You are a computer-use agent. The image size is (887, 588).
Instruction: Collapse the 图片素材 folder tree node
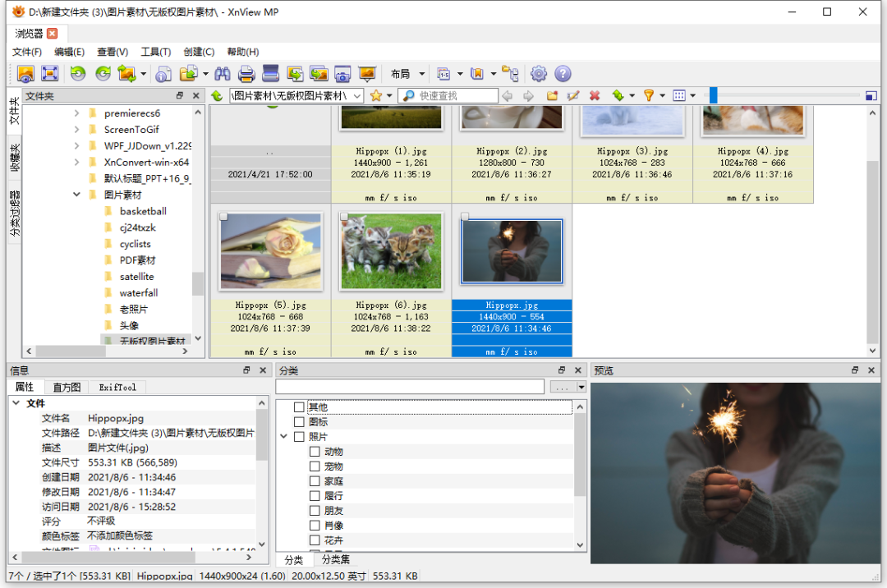point(77,195)
